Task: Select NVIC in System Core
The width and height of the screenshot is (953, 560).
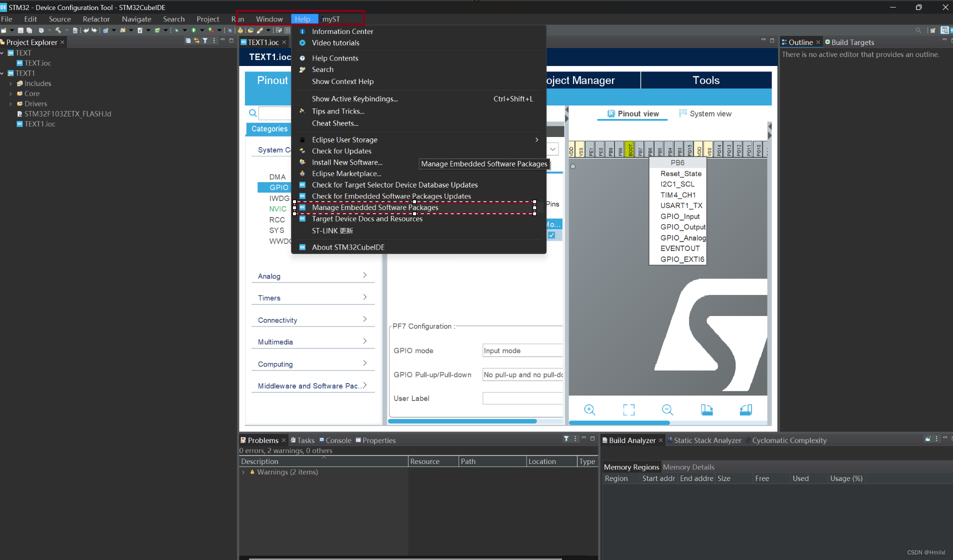Action: click(x=277, y=209)
